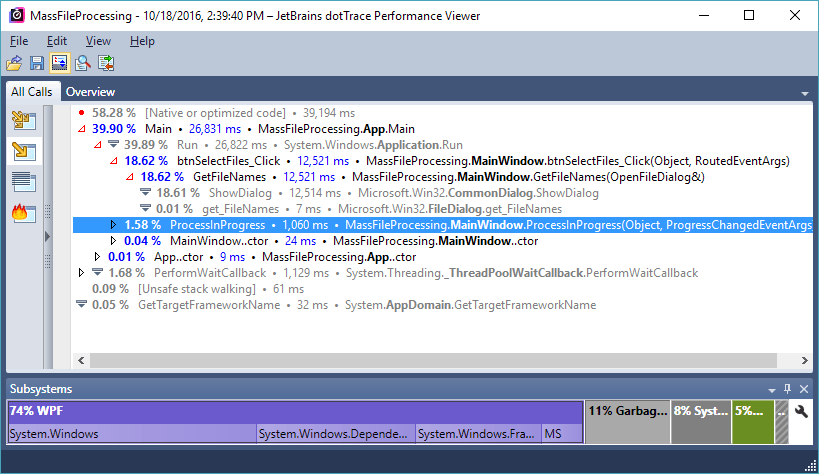
Task: Open the tab area dropdown arrow
Action: (x=805, y=94)
